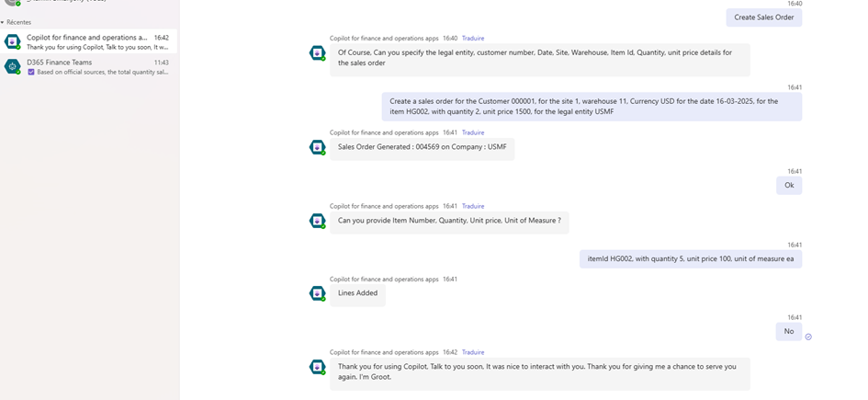The width and height of the screenshot is (868, 400).
Task: Click the Copilot for finance avatar in the recent chats list
Action: (12, 41)
